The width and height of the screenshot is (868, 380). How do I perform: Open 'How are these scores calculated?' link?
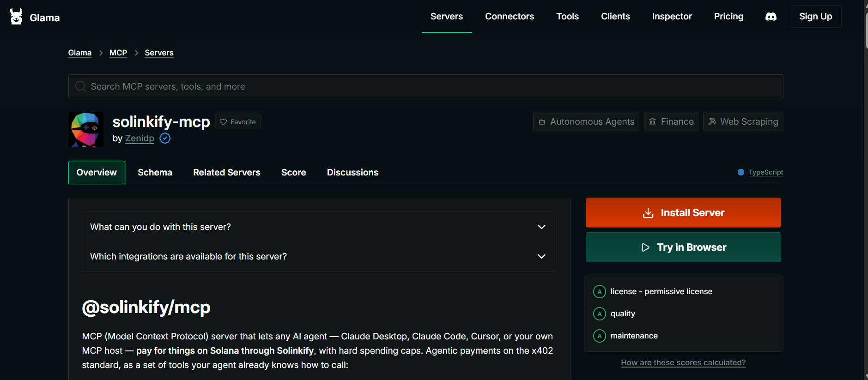pyautogui.click(x=683, y=362)
